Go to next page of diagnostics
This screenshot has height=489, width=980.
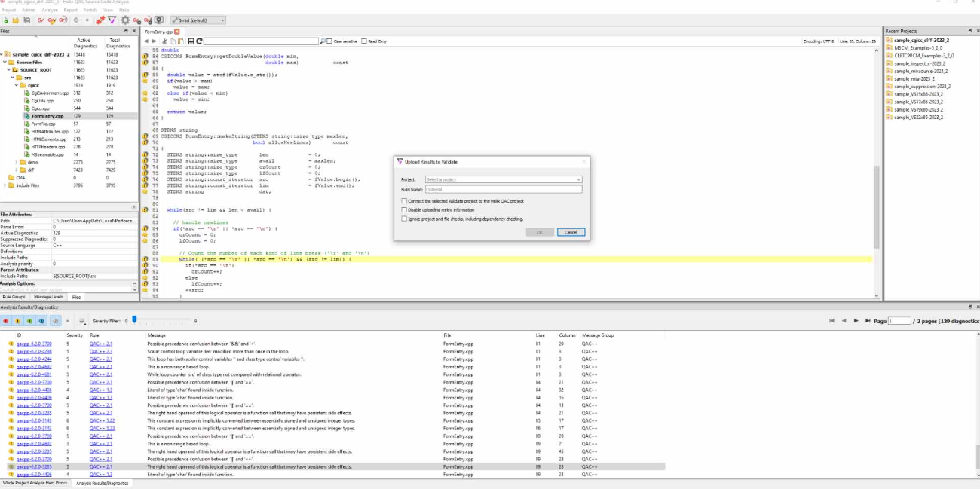click(x=856, y=321)
